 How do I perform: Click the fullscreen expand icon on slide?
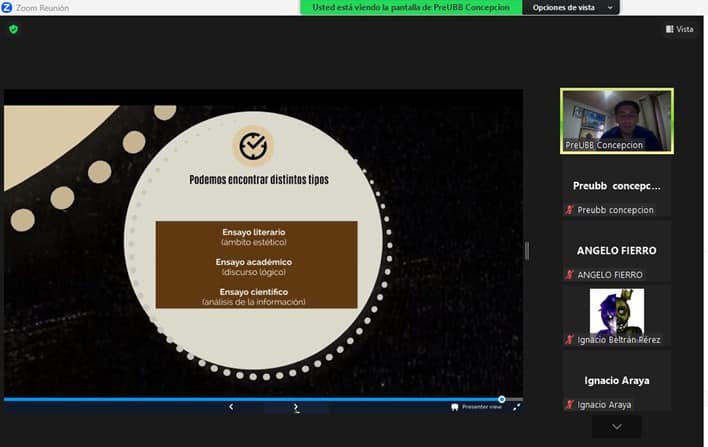point(516,407)
